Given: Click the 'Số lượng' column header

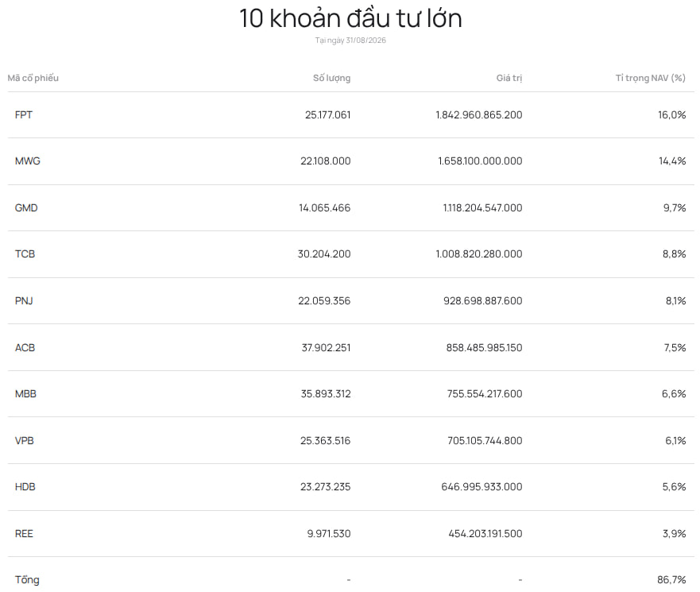Looking at the screenshot, I should [331, 78].
